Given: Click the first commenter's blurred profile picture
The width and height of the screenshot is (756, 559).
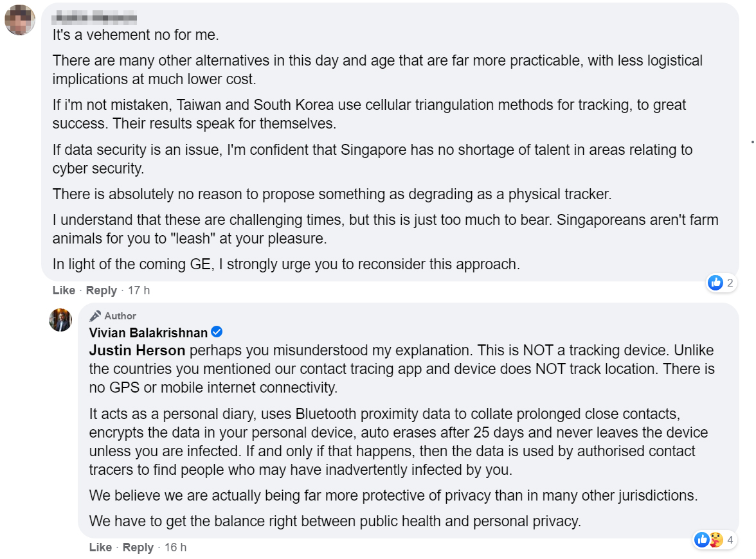Looking at the screenshot, I should click(x=20, y=21).
